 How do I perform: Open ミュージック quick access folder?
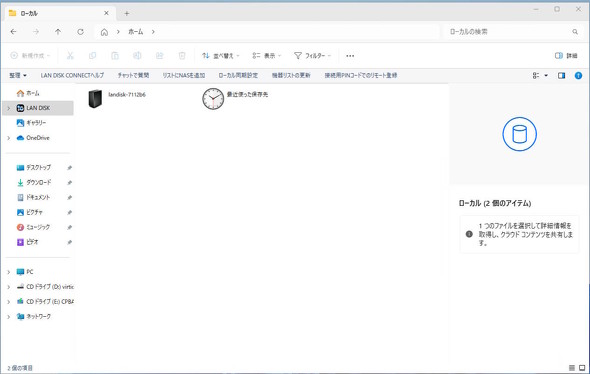38,227
